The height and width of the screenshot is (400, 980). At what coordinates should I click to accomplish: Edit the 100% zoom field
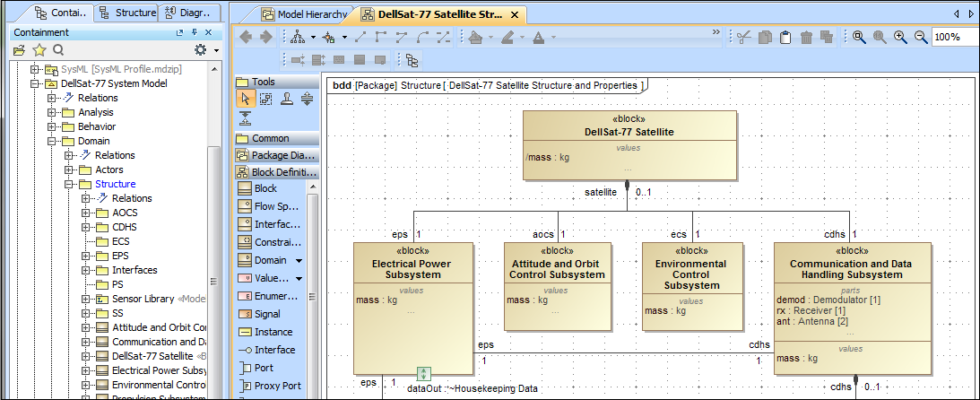tap(955, 38)
